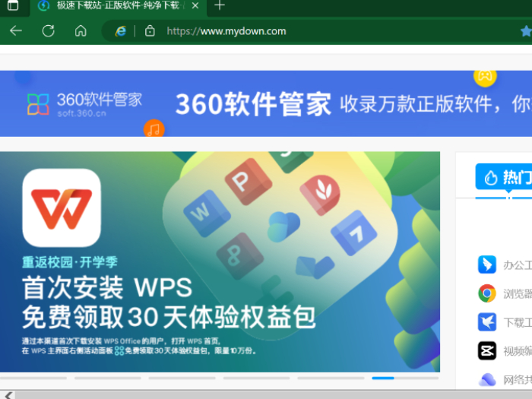This screenshot has width=532, height=399.
Task: Reload the page with refresh icon
Action: coord(48,31)
